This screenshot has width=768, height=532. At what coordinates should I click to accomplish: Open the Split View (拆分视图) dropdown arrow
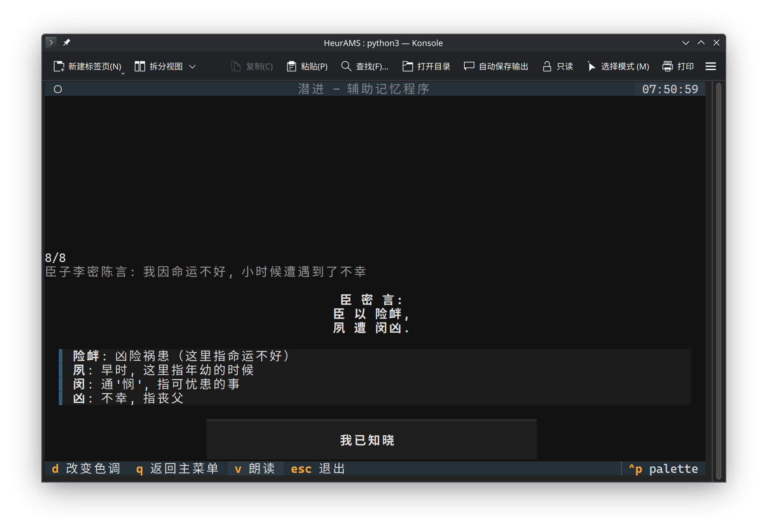[193, 66]
